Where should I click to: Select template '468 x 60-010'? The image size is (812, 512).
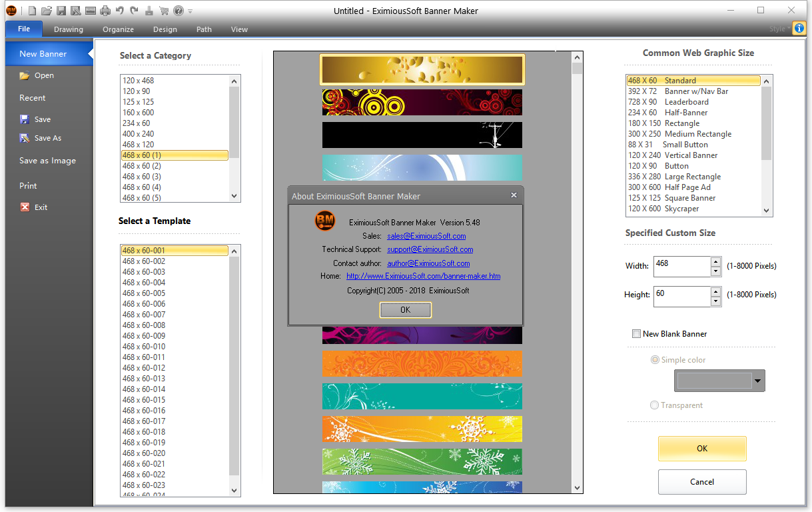tap(175, 347)
